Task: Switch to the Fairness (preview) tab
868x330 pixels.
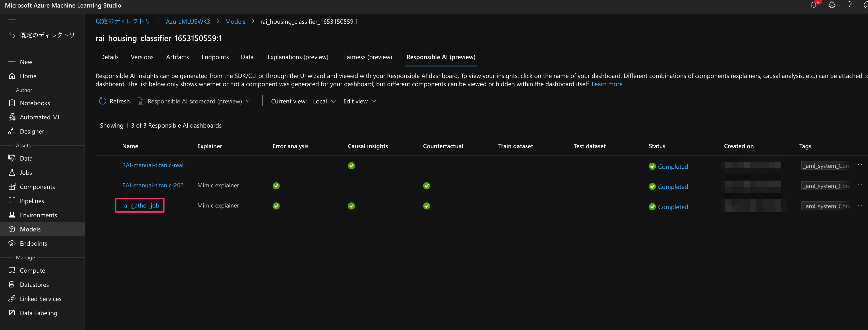Action: [x=368, y=57]
